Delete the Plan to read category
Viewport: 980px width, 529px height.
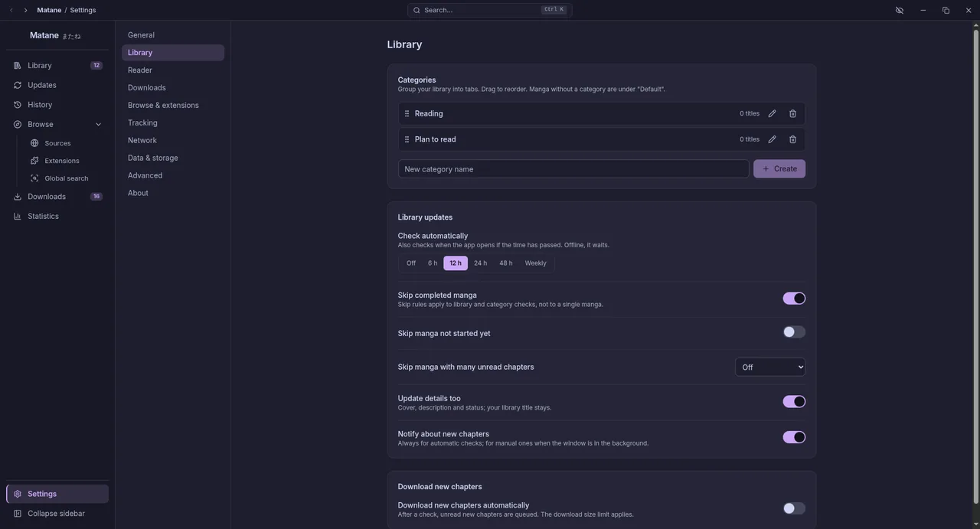(x=792, y=139)
